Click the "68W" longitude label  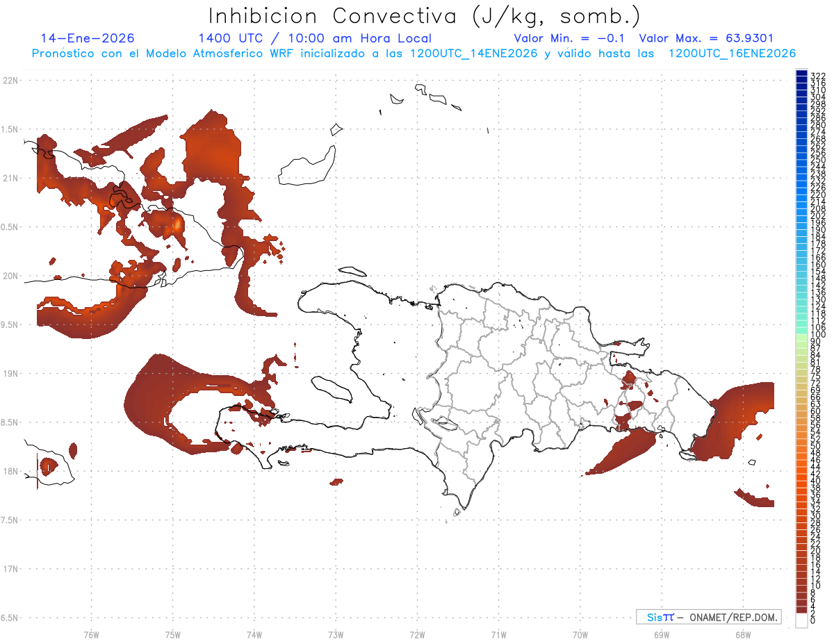(x=742, y=634)
